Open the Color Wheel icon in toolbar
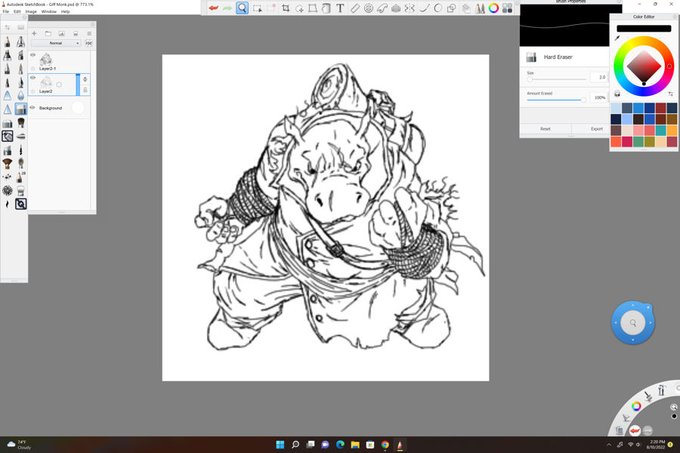The image size is (680, 453). point(494,8)
